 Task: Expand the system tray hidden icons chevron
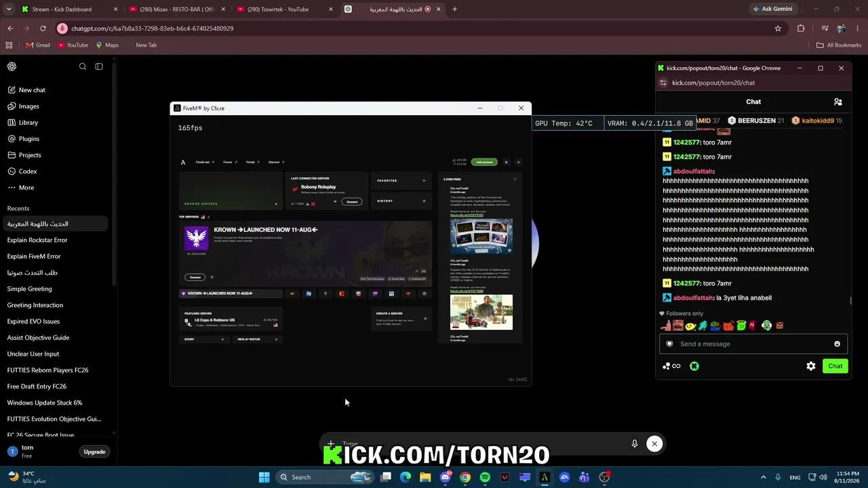point(763,477)
